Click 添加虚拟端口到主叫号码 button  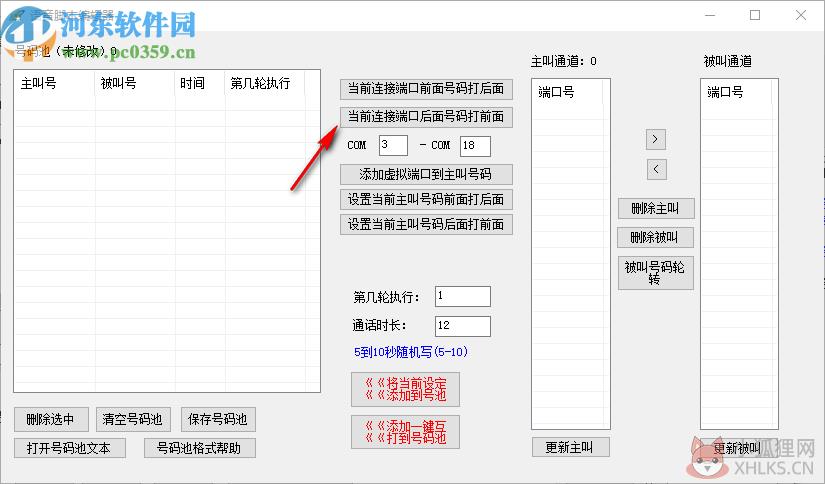pos(426,174)
